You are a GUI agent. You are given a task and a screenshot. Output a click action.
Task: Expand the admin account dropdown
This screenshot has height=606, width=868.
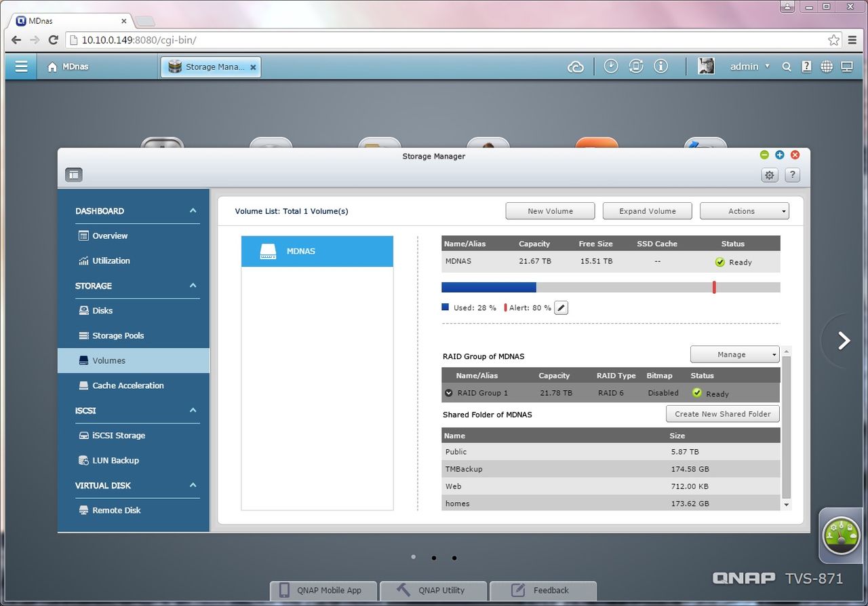(749, 67)
